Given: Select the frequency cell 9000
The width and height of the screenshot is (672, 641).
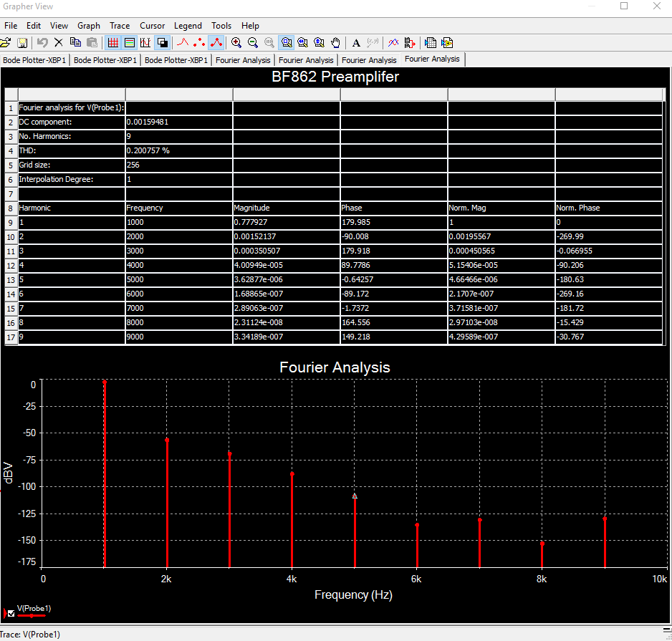Looking at the screenshot, I should [179, 337].
